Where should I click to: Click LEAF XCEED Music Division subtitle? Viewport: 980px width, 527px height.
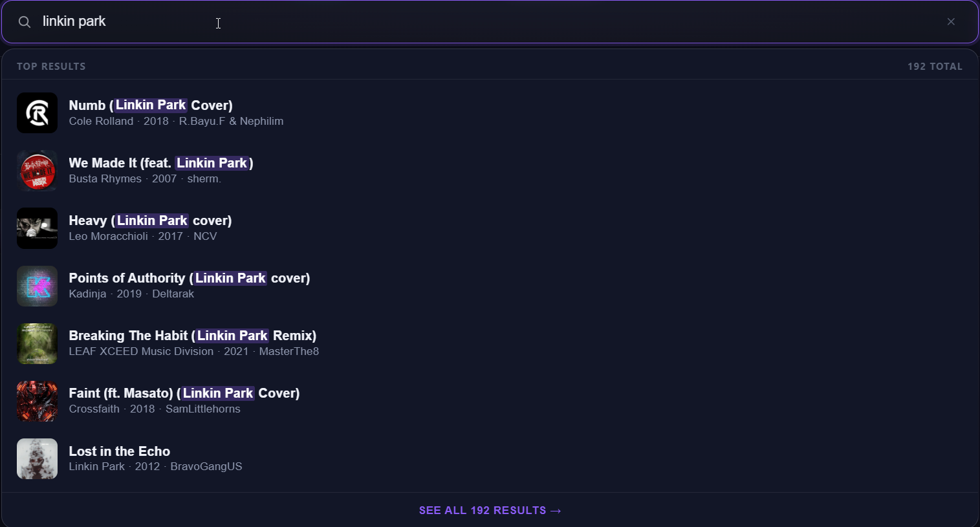194,352
